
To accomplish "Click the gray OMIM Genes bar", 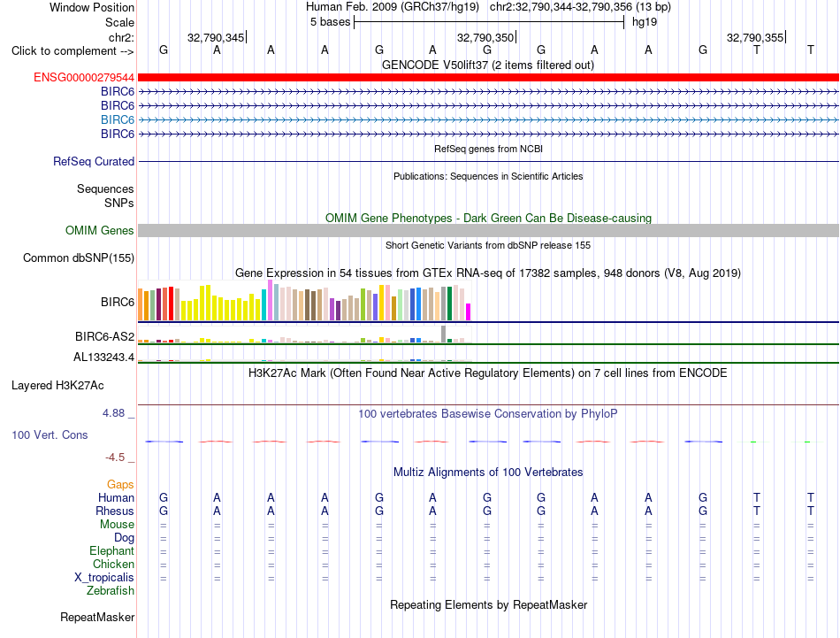I will tap(488, 231).
